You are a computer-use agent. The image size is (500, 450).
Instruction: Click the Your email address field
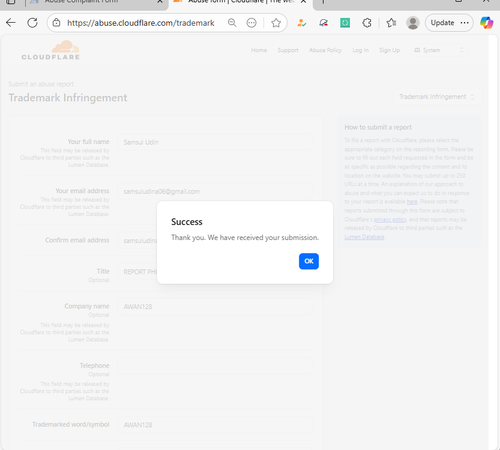pos(215,192)
